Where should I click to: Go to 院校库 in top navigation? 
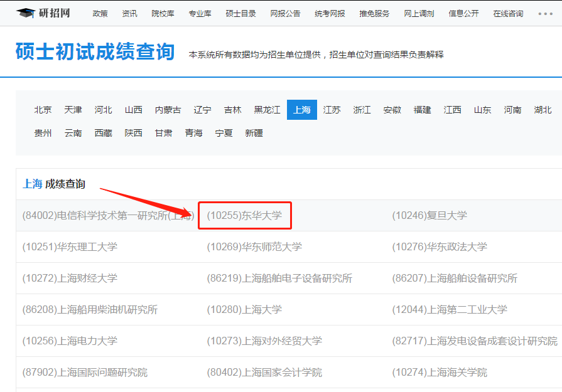tap(163, 14)
